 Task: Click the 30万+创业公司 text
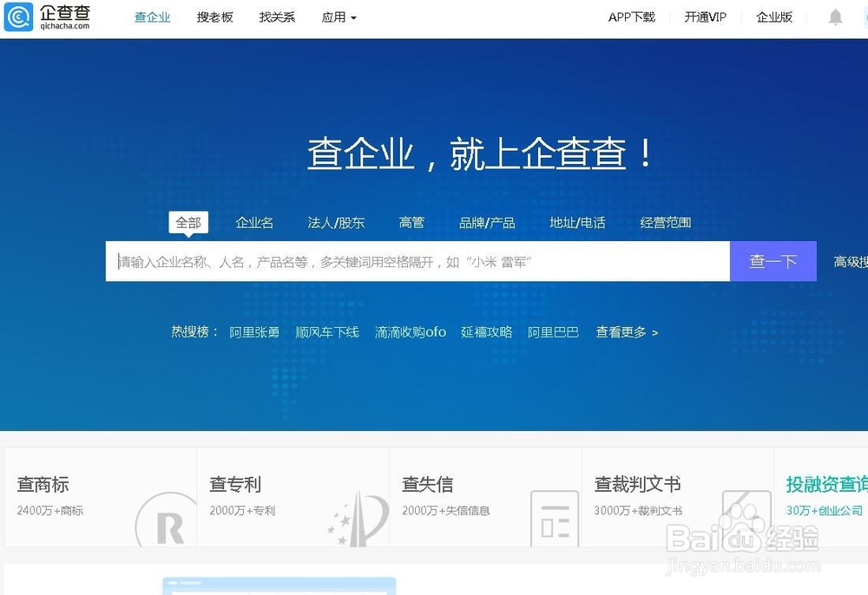pos(825,510)
